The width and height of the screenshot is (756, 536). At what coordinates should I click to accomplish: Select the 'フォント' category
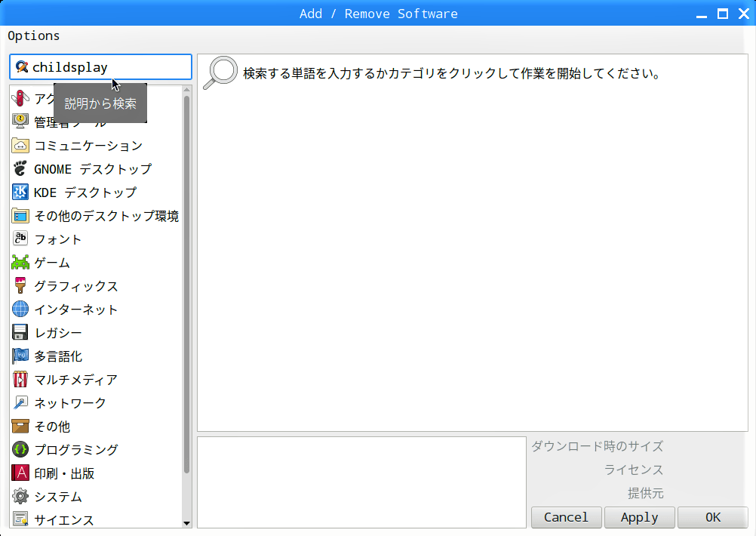point(97,239)
